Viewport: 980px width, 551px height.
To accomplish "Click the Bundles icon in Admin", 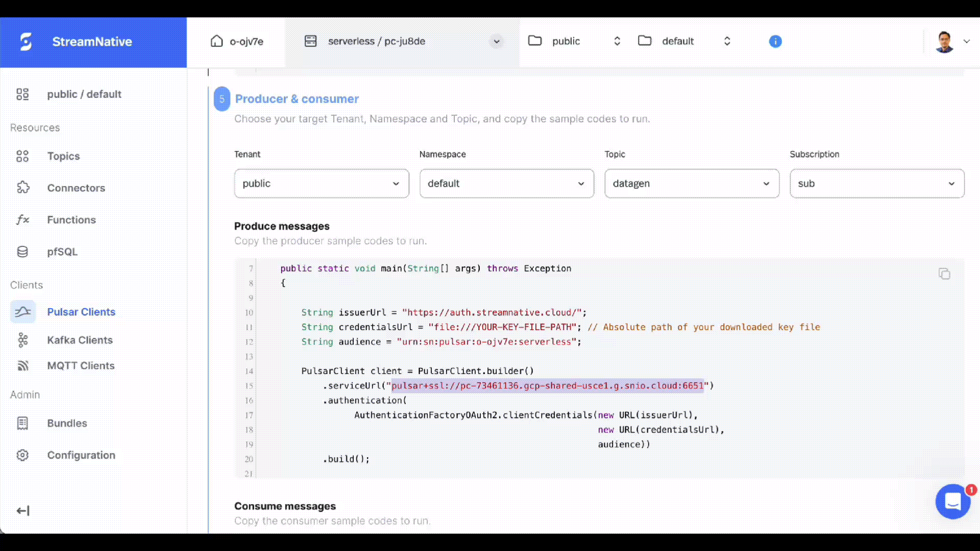I will [22, 423].
